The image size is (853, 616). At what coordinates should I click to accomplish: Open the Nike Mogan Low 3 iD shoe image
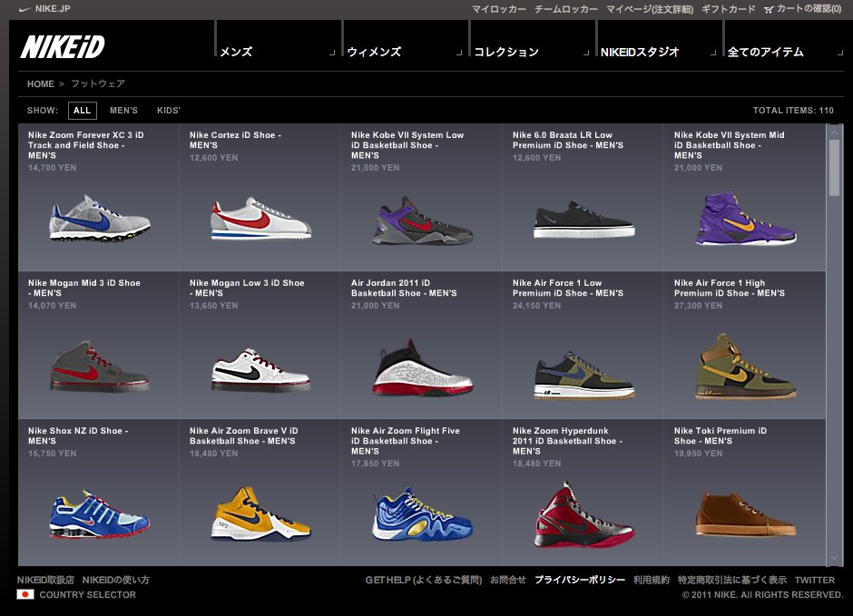coord(261,370)
